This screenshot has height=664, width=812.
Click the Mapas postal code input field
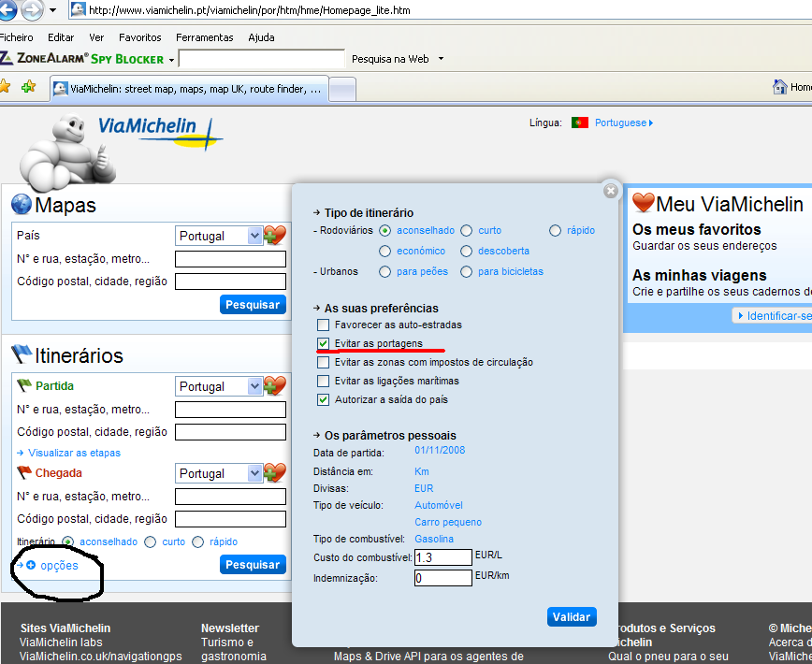230,281
